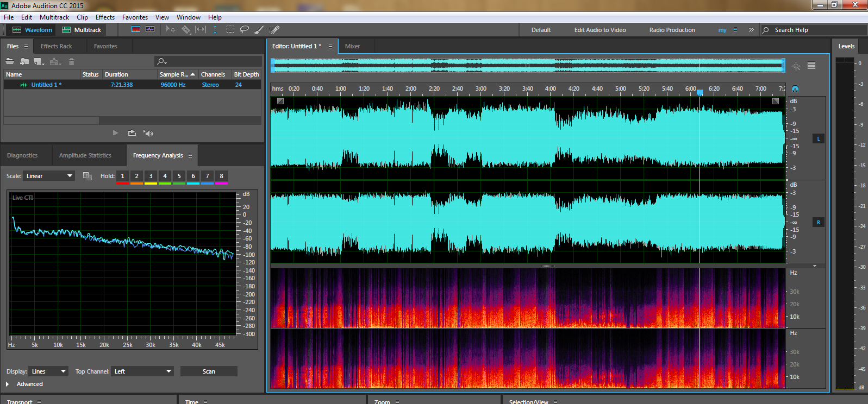Select the Razor tool in toolbar
This screenshot has width=868, height=404.
pos(186,30)
